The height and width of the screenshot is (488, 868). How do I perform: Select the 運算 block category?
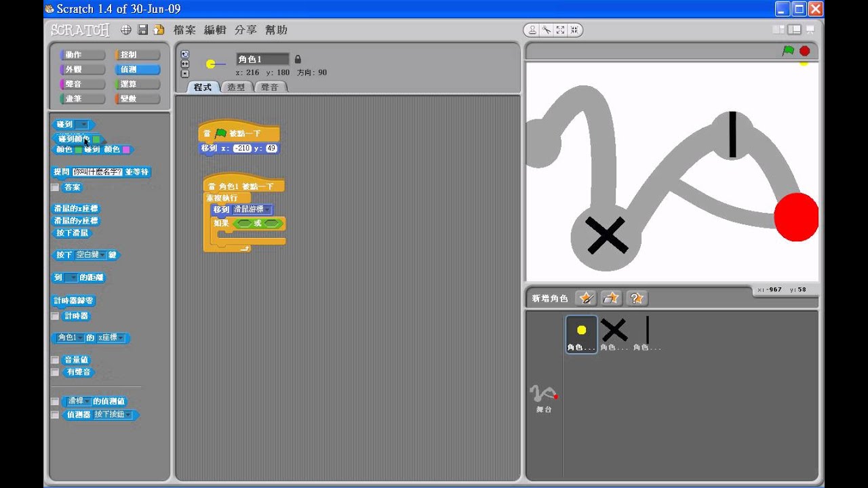tap(138, 85)
